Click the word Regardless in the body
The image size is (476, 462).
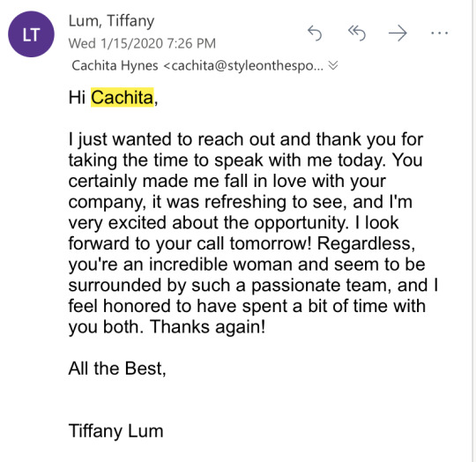click(x=366, y=243)
